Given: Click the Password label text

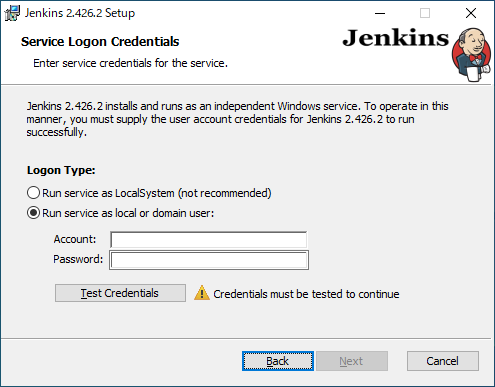Looking at the screenshot, I should tap(78, 259).
